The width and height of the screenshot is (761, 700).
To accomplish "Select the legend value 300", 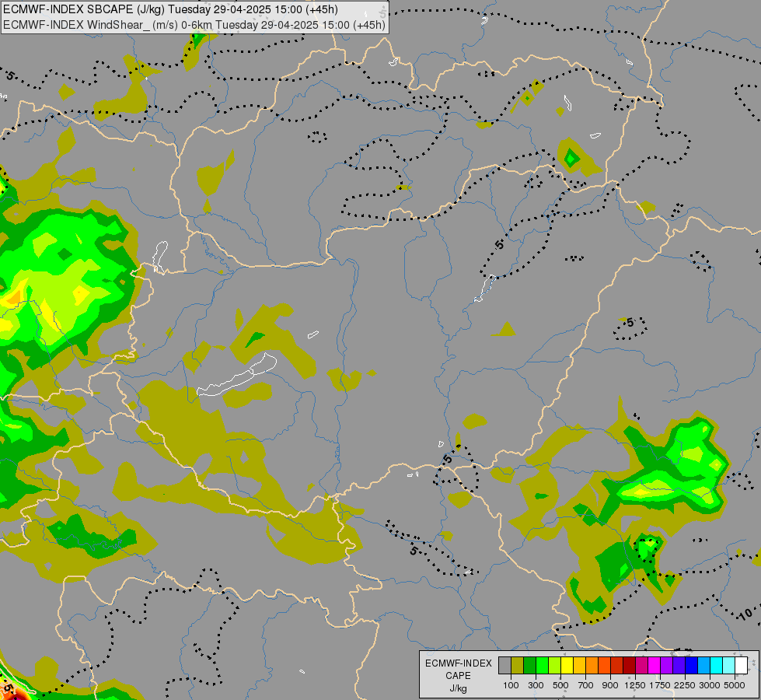I will [x=536, y=685].
